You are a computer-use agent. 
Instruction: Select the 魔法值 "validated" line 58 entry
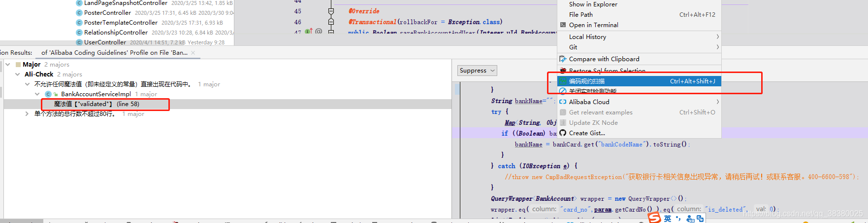point(96,104)
